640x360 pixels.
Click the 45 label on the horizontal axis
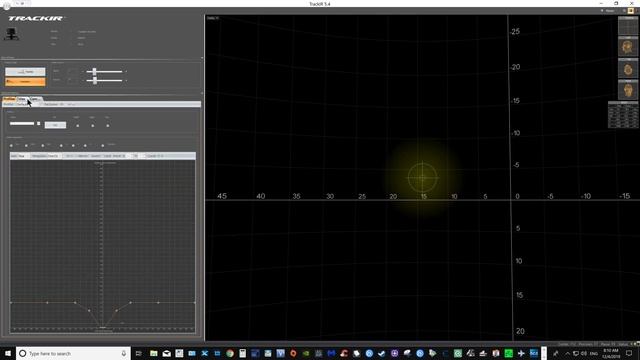point(222,196)
